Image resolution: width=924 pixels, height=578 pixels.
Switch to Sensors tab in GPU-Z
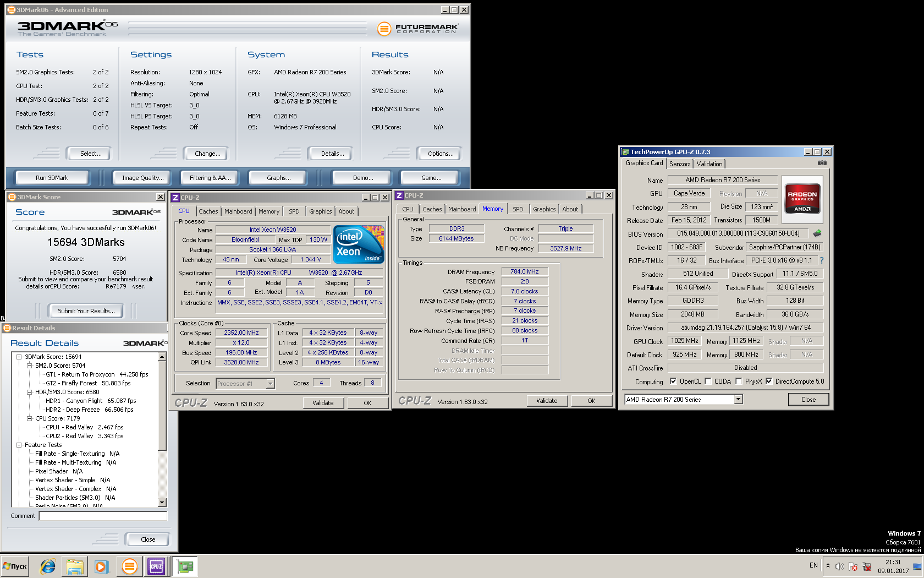point(680,164)
